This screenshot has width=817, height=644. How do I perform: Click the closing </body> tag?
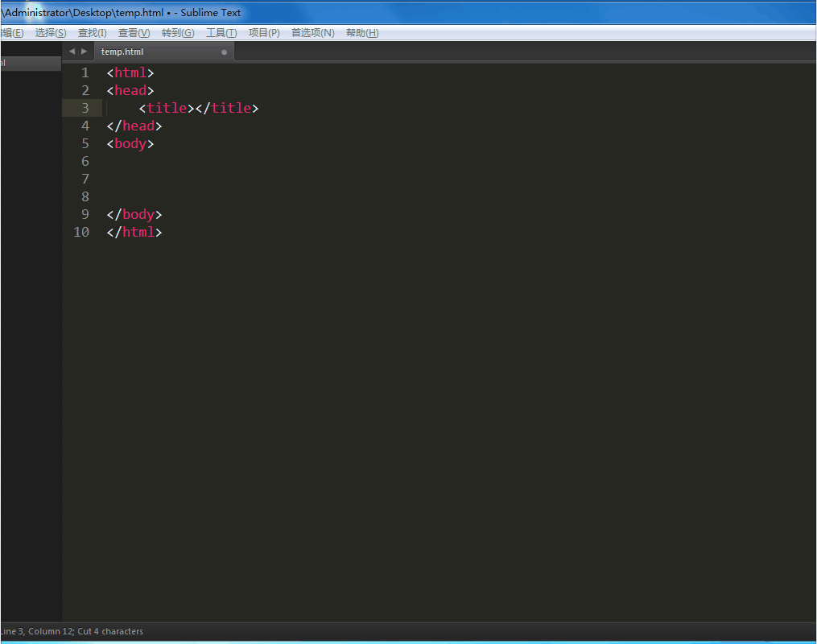[134, 215]
